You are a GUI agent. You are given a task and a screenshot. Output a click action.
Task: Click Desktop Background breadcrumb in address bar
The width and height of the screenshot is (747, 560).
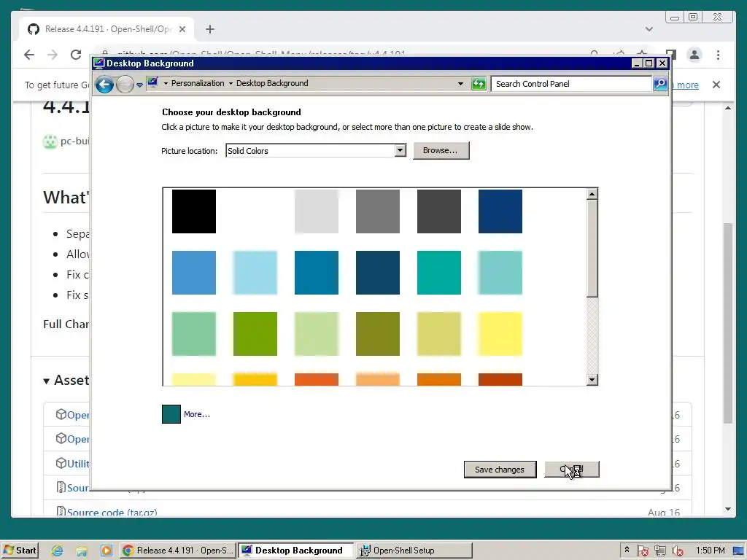click(272, 83)
